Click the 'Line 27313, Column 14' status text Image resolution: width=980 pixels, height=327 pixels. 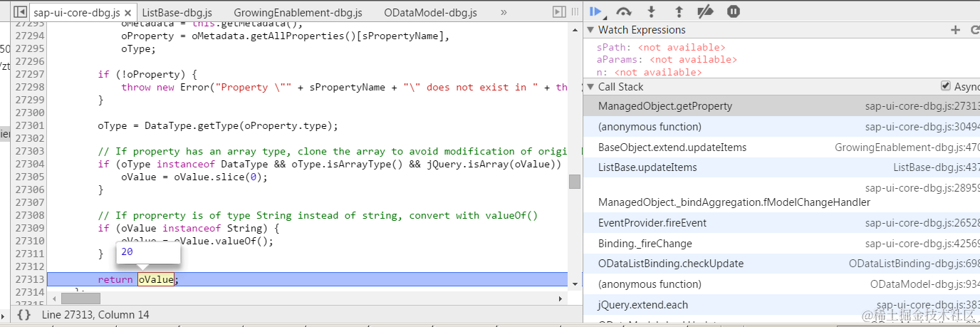click(x=95, y=314)
